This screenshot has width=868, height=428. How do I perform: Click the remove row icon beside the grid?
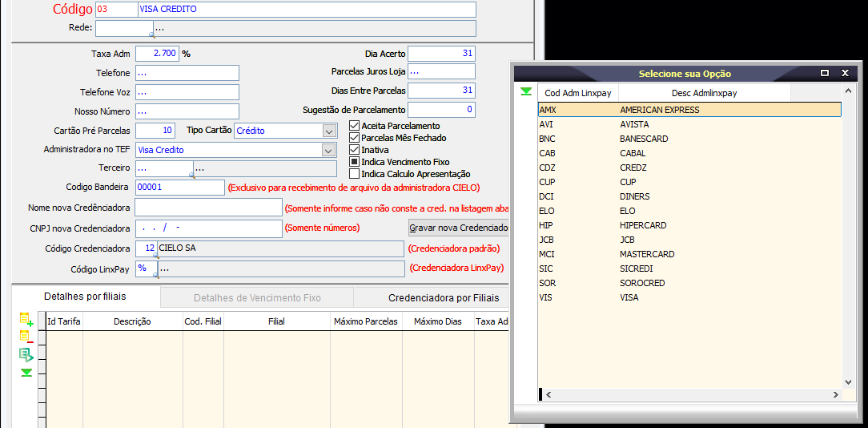tap(26, 337)
